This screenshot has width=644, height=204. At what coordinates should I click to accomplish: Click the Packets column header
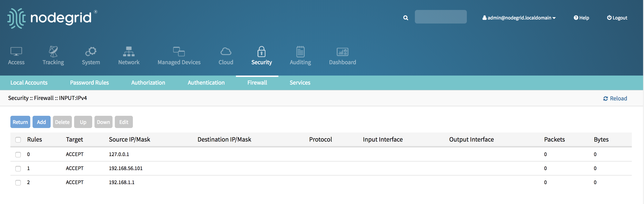click(x=555, y=139)
